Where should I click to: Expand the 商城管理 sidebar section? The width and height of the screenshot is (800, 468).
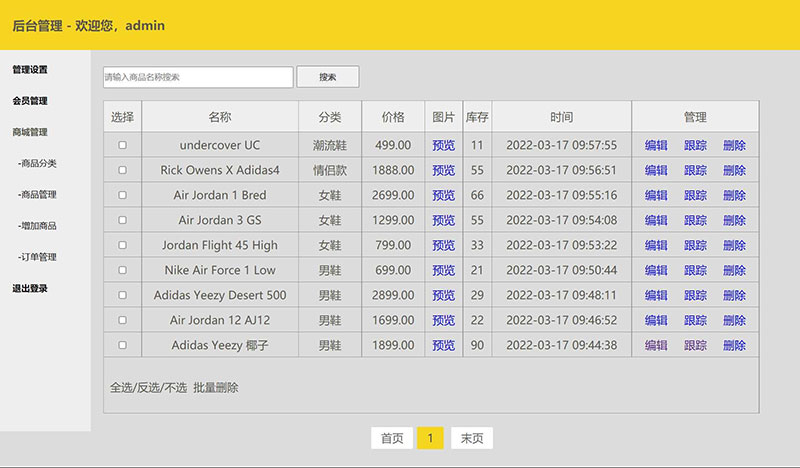(x=30, y=132)
